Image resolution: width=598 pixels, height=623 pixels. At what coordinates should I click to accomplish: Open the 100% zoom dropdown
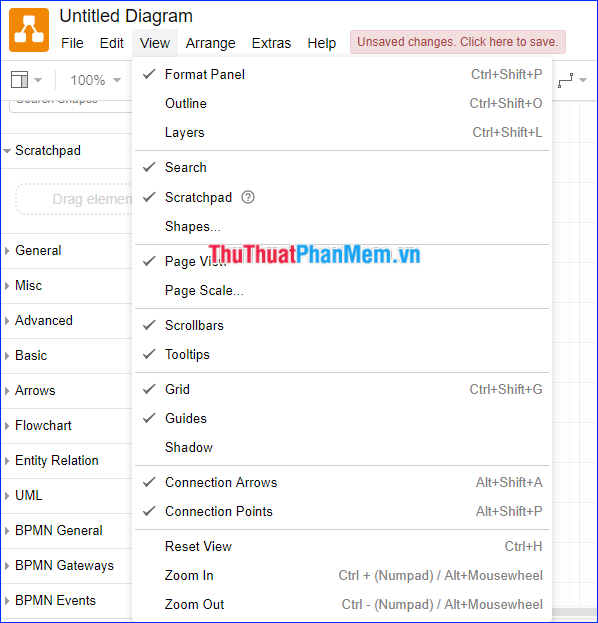tap(95, 80)
